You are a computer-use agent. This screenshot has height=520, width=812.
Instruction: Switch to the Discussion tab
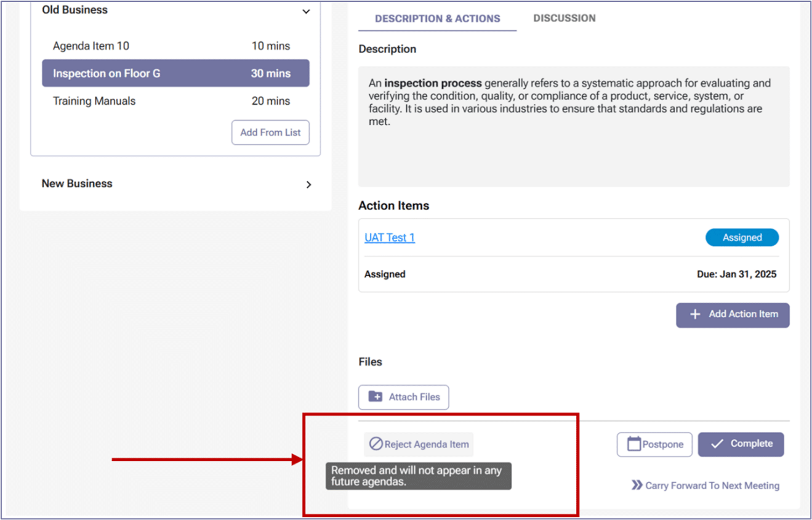click(564, 18)
